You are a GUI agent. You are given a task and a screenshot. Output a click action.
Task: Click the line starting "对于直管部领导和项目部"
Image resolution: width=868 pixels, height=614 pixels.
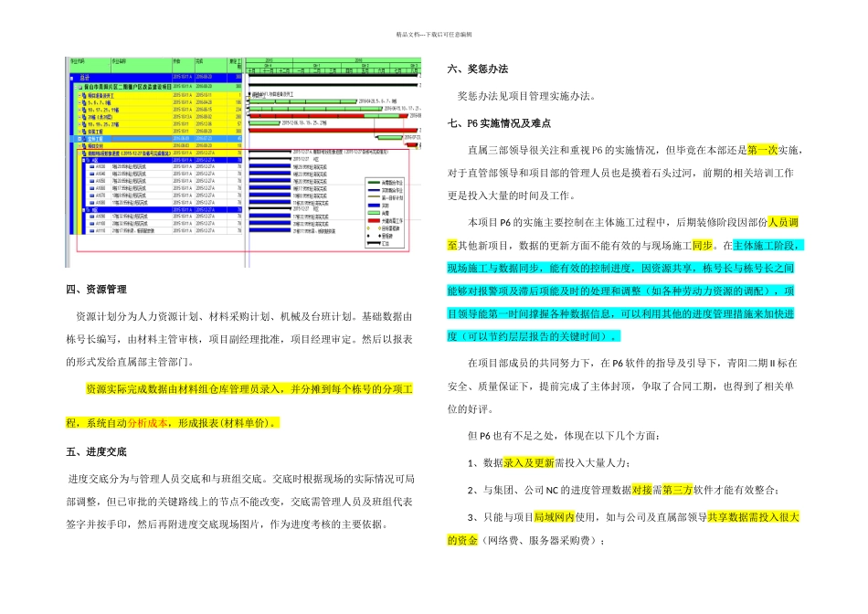tap(620, 173)
